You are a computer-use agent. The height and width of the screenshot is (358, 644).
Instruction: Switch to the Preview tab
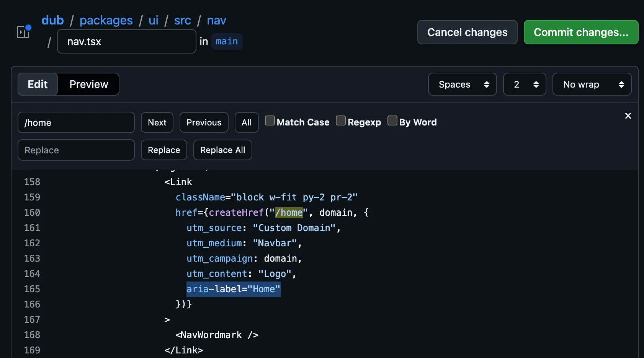point(89,84)
